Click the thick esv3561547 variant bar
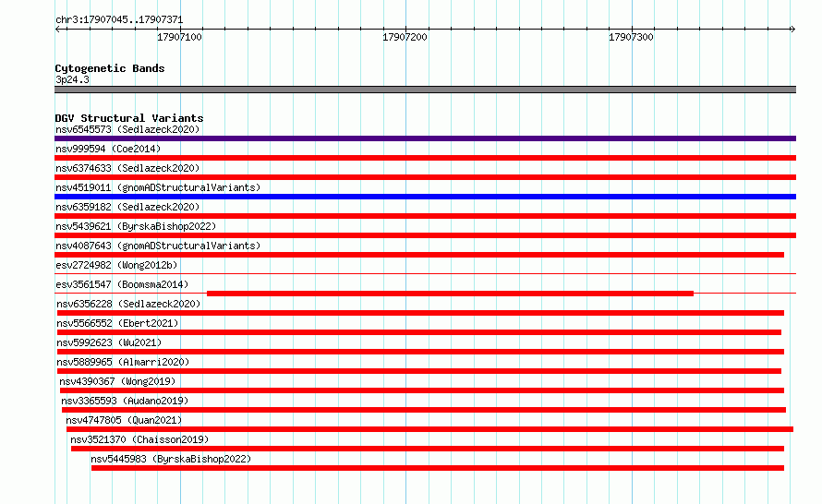Screen dimensions: 822x504 [451, 294]
